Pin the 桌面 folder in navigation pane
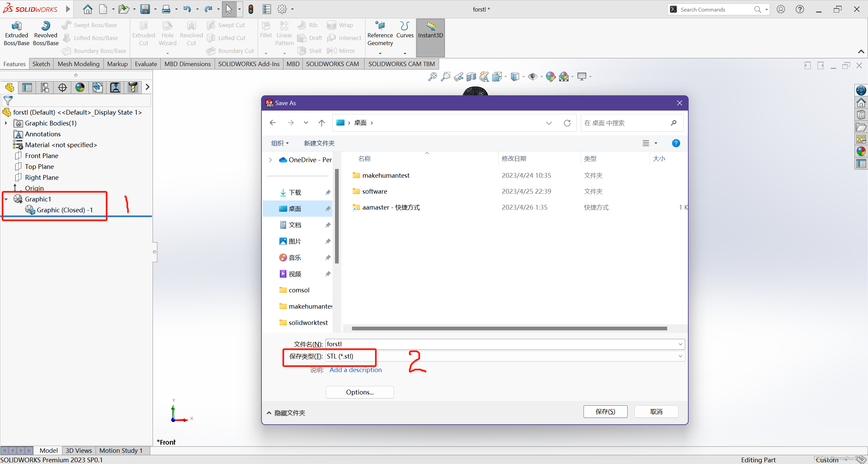Viewport: 868px width, 464px height. pos(328,209)
